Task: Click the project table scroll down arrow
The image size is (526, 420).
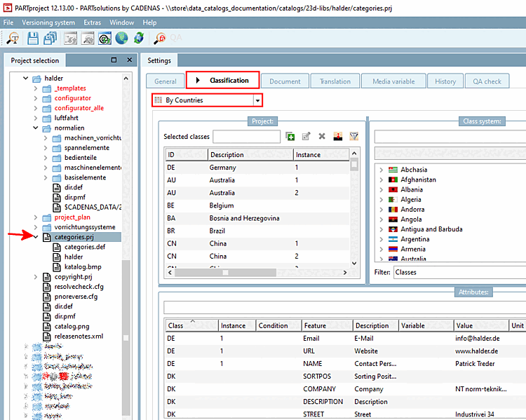Action: click(354, 264)
